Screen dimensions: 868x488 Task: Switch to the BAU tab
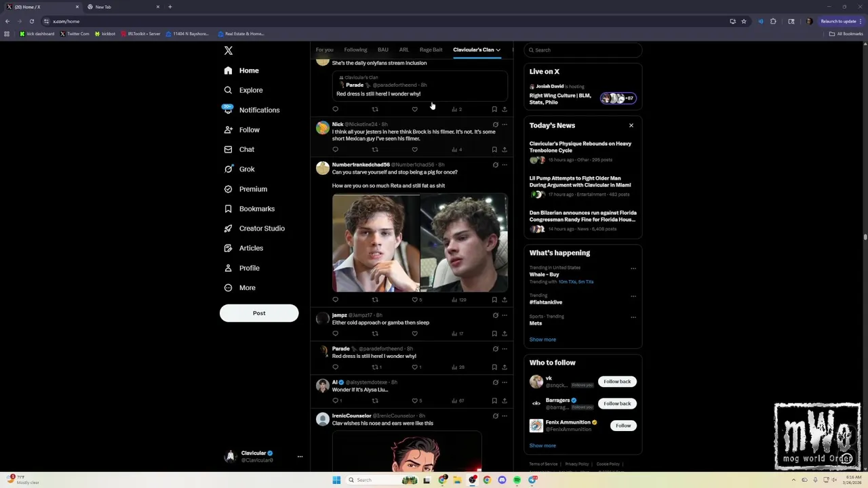tap(382, 49)
